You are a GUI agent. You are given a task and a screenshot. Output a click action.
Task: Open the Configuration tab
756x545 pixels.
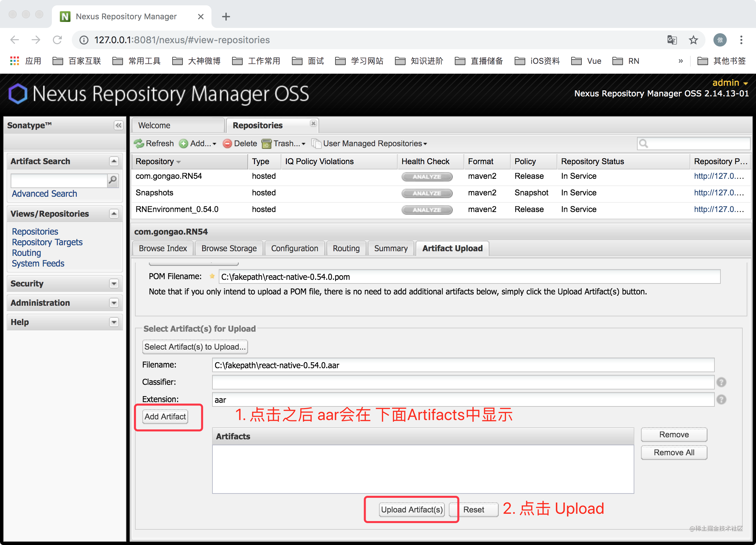(x=295, y=249)
